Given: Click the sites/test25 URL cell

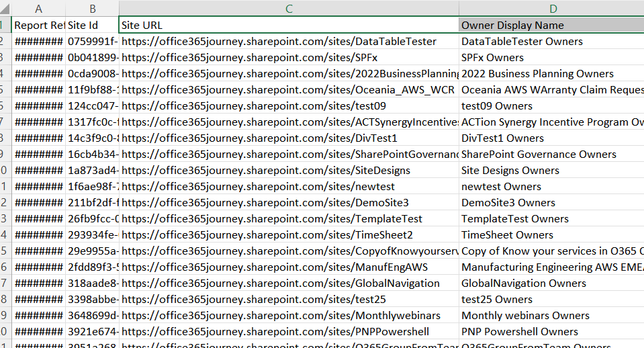Looking at the screenshot, I should 289,300.
